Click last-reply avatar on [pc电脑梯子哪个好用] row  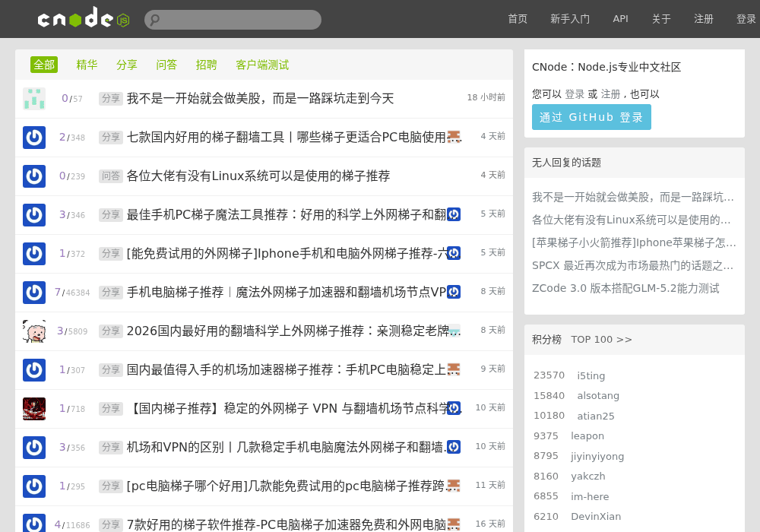coord(454,486)
